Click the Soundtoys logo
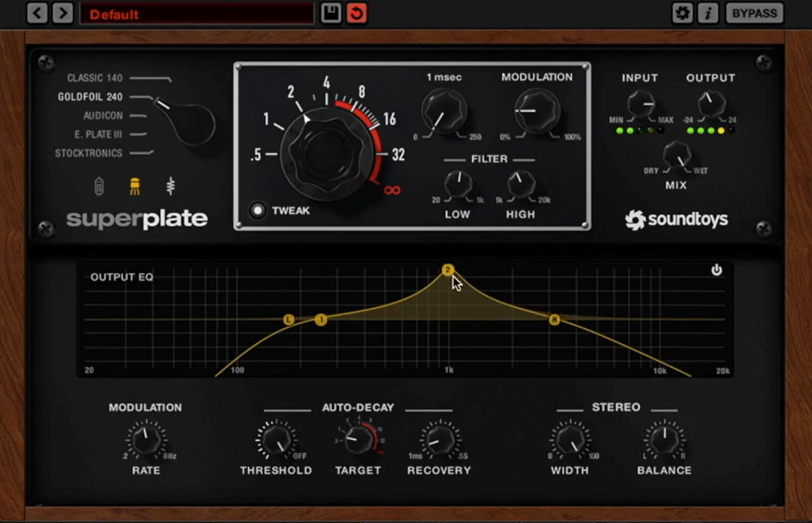This screenshot has height=523, width=812. point(676,220)
